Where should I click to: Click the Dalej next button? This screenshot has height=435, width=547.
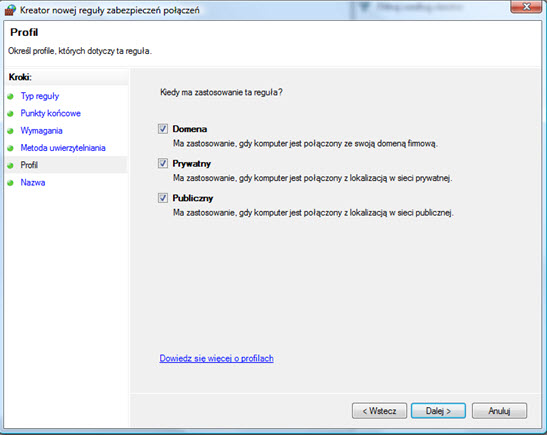[438, 411]
